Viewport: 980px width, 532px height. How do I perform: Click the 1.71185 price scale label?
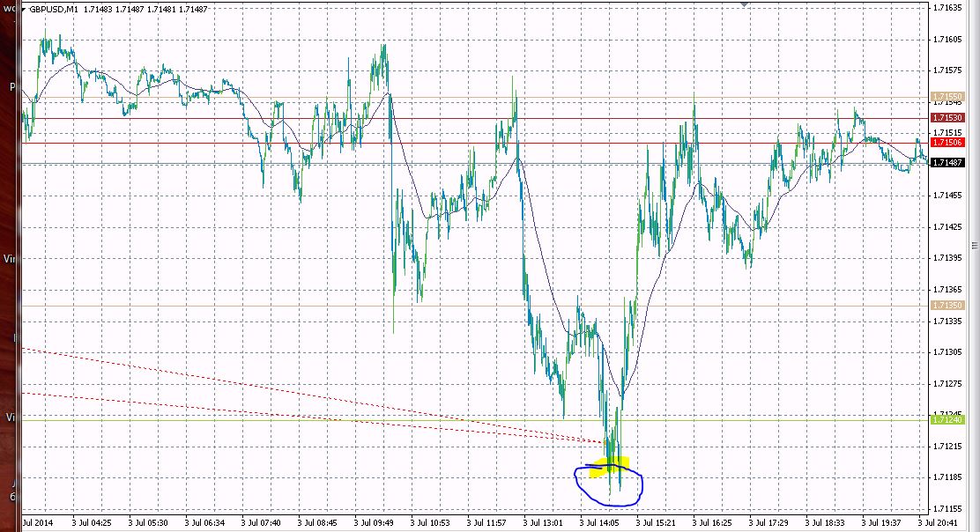(x=947, y=477)
